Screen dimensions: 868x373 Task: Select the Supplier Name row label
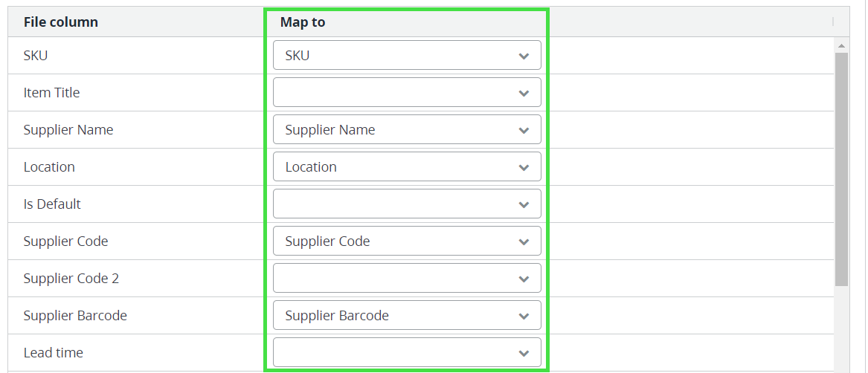[x=68, y=130]
